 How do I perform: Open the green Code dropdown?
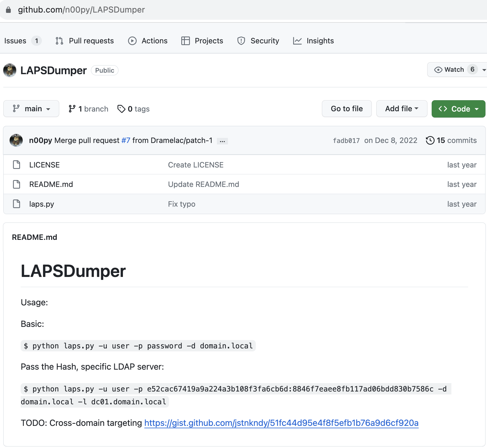[x=458, y=109]
